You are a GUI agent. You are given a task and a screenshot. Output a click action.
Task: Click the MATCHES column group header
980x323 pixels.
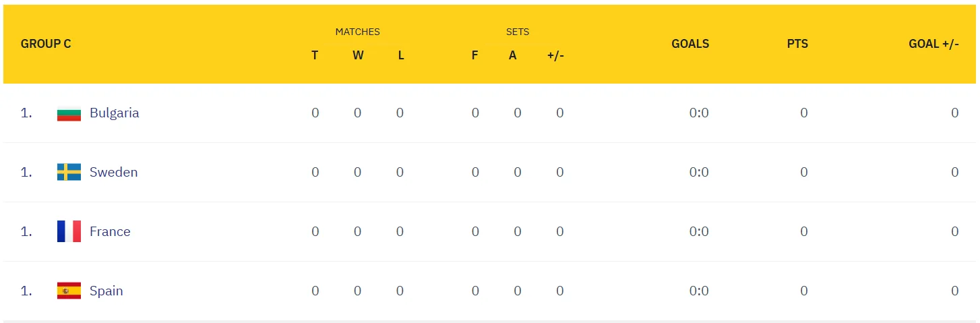click(x=357, y=32)
